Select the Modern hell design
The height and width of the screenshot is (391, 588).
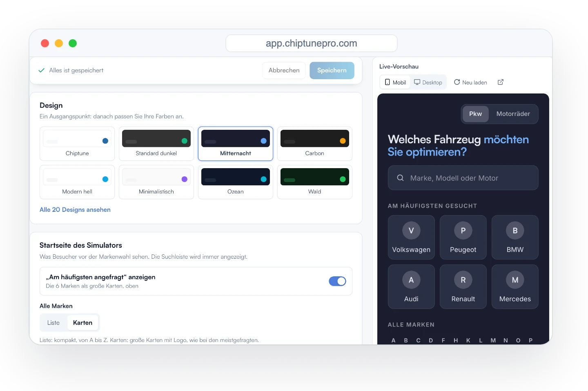click(x=77, y=182)
